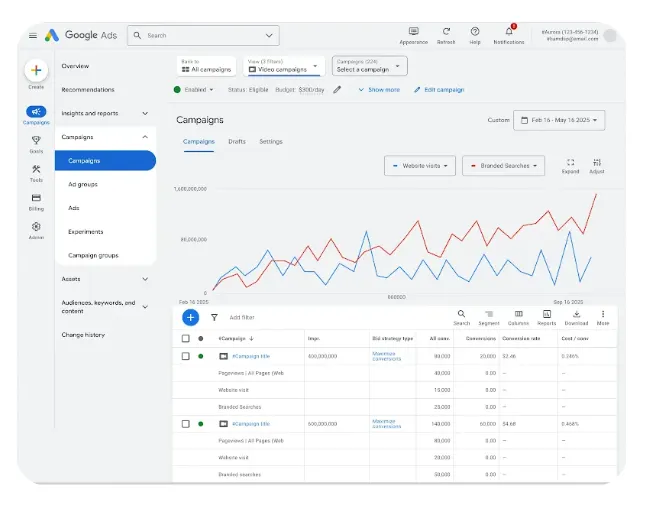Sort by the Campaign column header
Image resolution: width=656 pixels, height=506 pixels.
236,338
